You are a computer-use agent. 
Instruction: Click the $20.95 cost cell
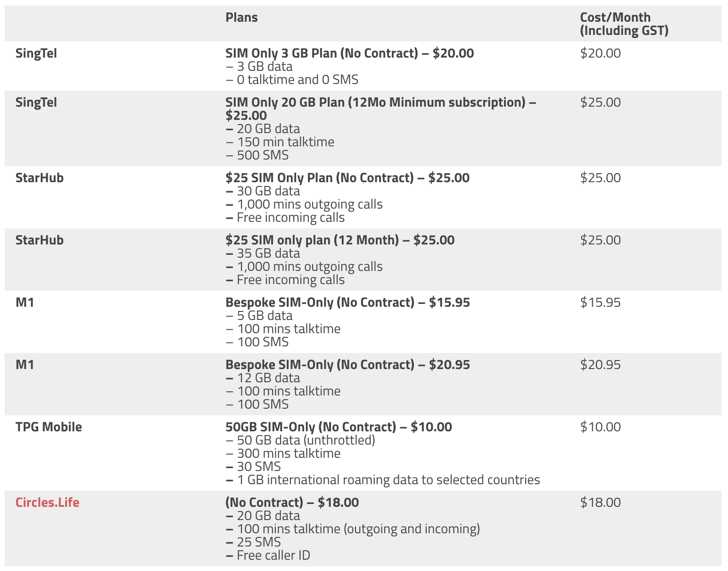tap(600, 365)
